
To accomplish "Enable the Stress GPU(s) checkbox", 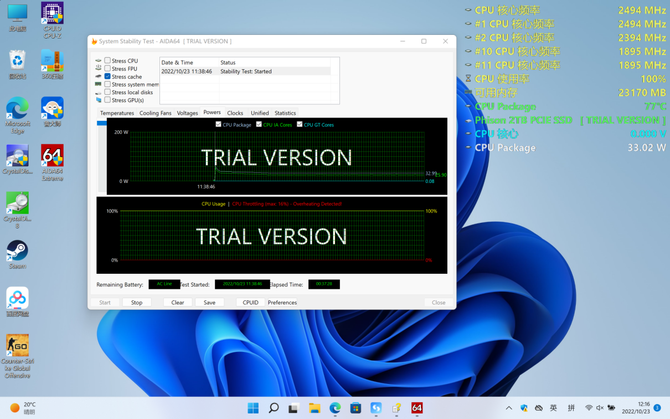I will pos(108,100).
